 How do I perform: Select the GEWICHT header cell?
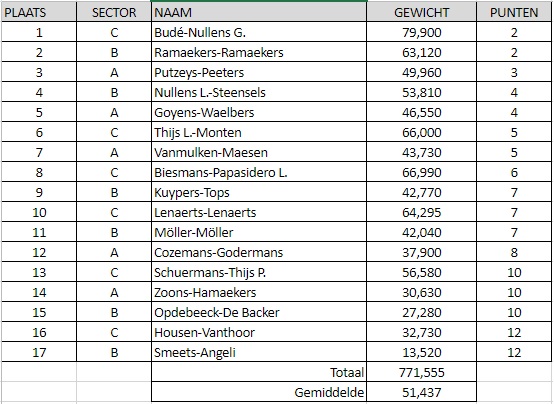(x=422, y=12)
